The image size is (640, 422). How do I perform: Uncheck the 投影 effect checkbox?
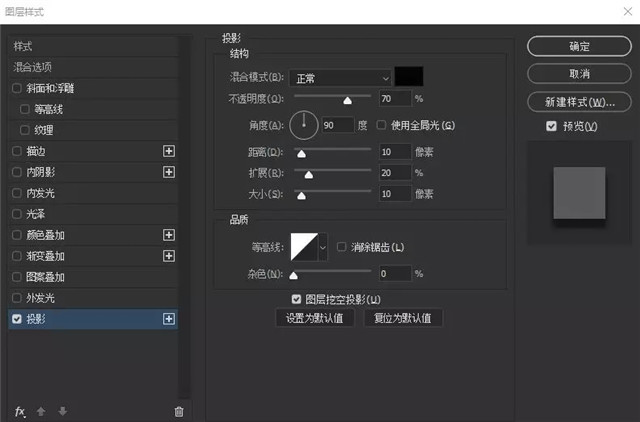(x=17, y=319)
